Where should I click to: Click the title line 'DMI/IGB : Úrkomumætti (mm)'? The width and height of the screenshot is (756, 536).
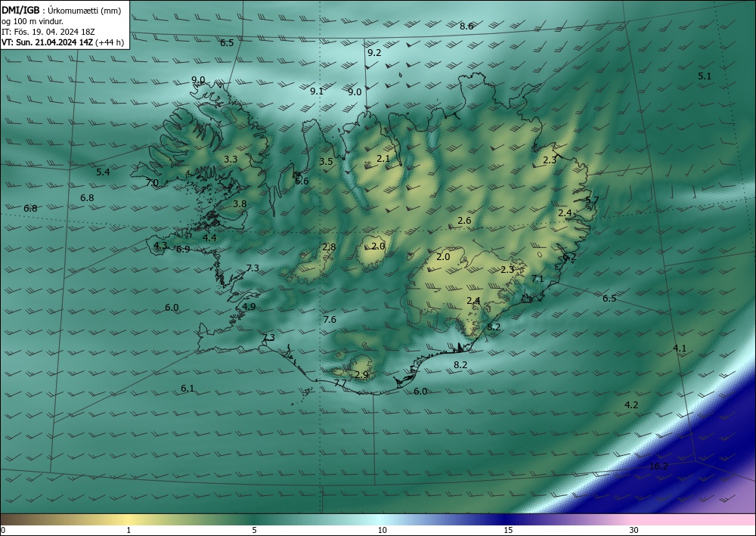tap(61, 11)
